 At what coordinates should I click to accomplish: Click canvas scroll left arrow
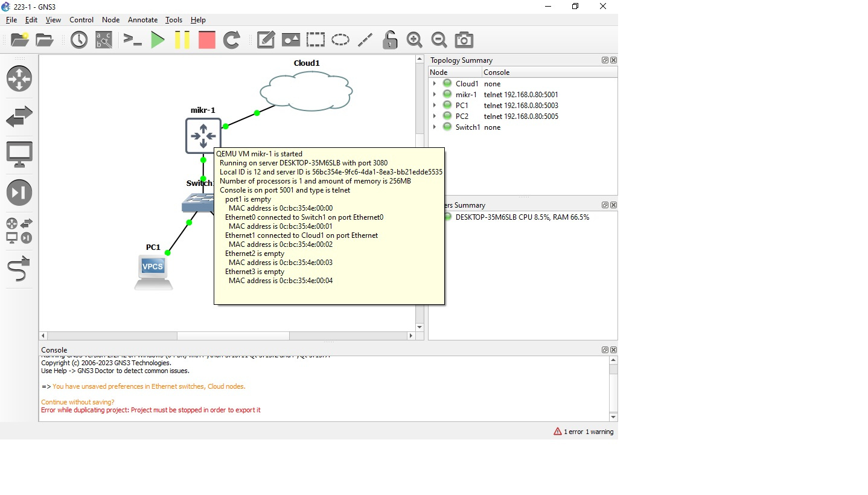[x=43, y=336]
